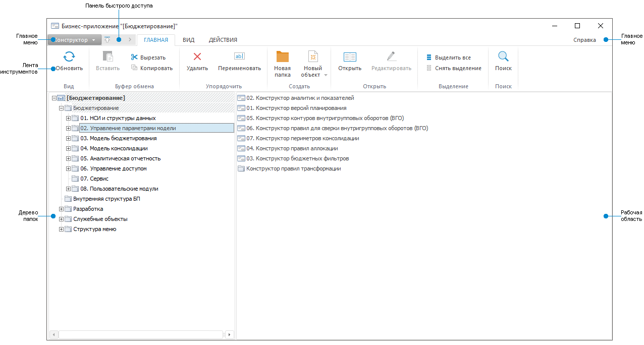Click the up-level arrow in quick access panel
The image size is (644, 345).
point(107,39)
